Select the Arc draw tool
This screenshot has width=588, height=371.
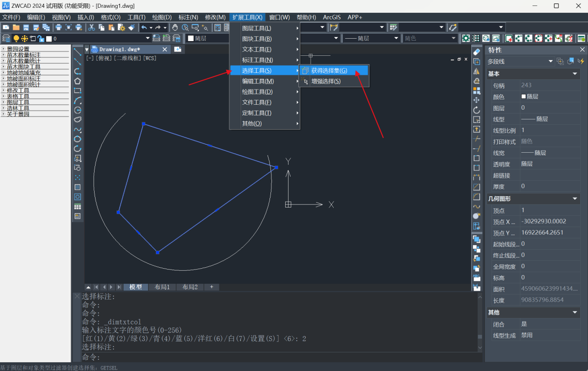77,100
